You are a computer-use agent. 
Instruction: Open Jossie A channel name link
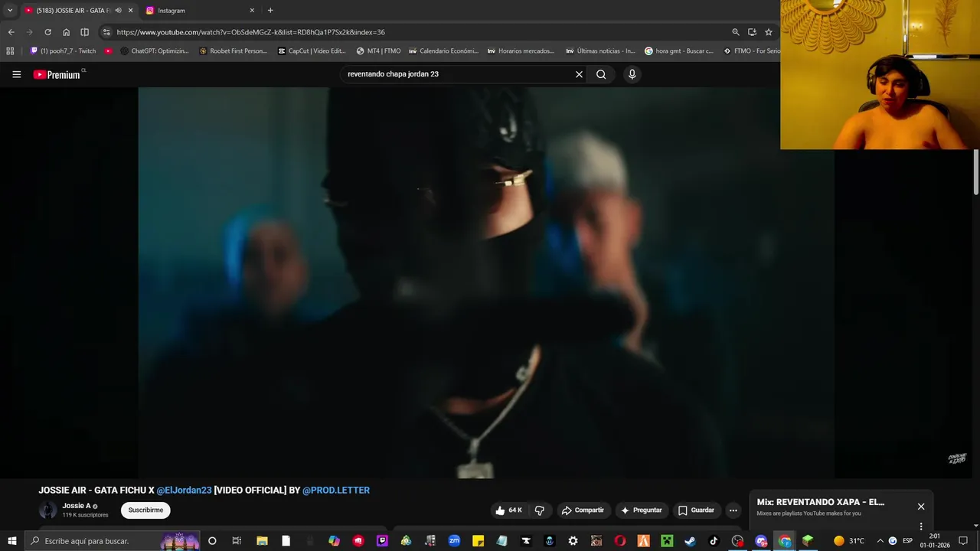[77, 506]
